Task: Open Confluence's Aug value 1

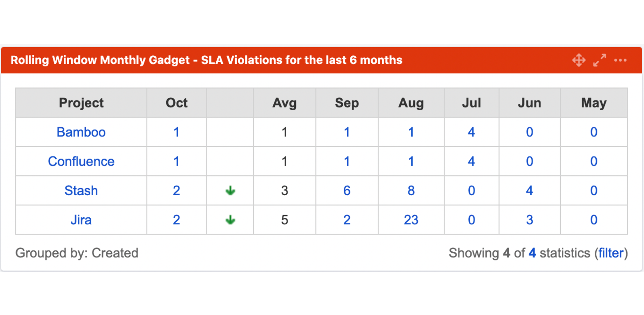Action: point(411,161)
